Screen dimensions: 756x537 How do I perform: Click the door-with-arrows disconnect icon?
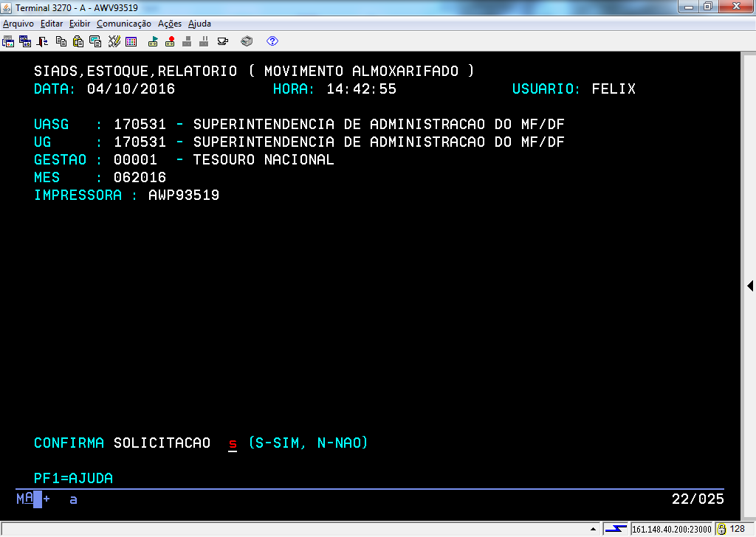click(42, 41)
